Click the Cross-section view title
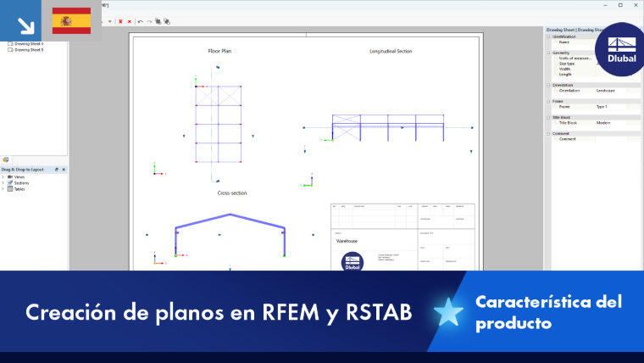Screen dimensions: 644x363 pyautogui.click(x=232, y=193)
